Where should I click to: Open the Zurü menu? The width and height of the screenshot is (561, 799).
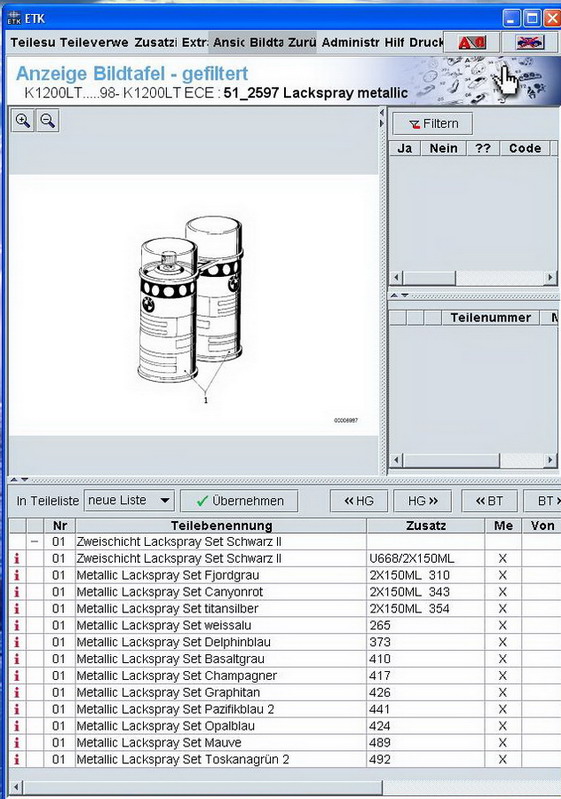coord(302,43)
